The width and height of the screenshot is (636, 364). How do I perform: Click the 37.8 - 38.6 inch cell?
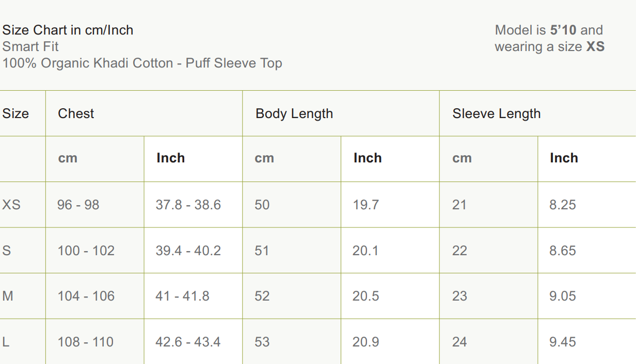(x=188, y=205)
